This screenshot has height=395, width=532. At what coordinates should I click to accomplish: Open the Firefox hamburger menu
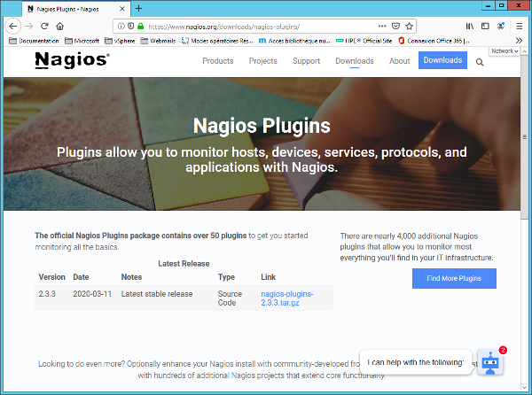click(520, 27)
